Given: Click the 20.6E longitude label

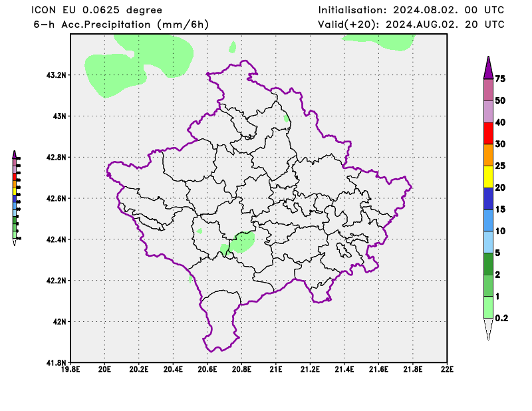Looking at the screenshot, I should click(207, 369).
